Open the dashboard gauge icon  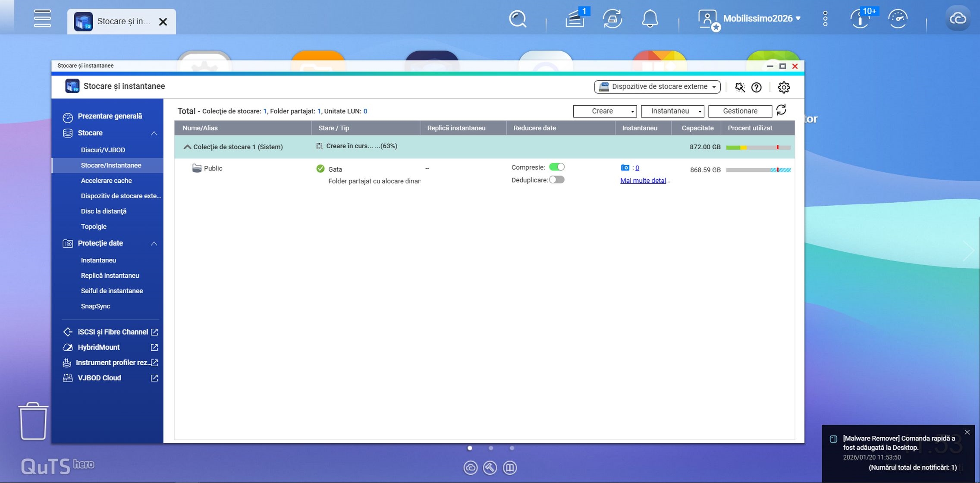click(898, 19)
